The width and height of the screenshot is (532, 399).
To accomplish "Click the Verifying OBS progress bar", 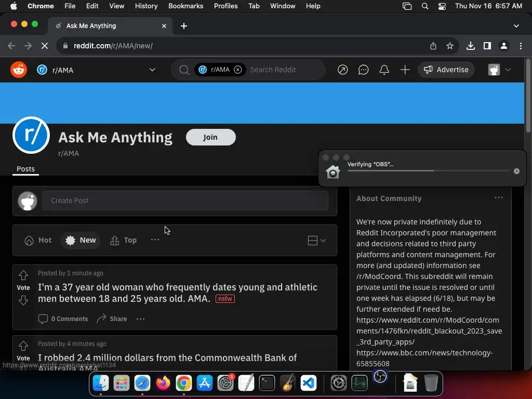I will (x=429, y=171).
